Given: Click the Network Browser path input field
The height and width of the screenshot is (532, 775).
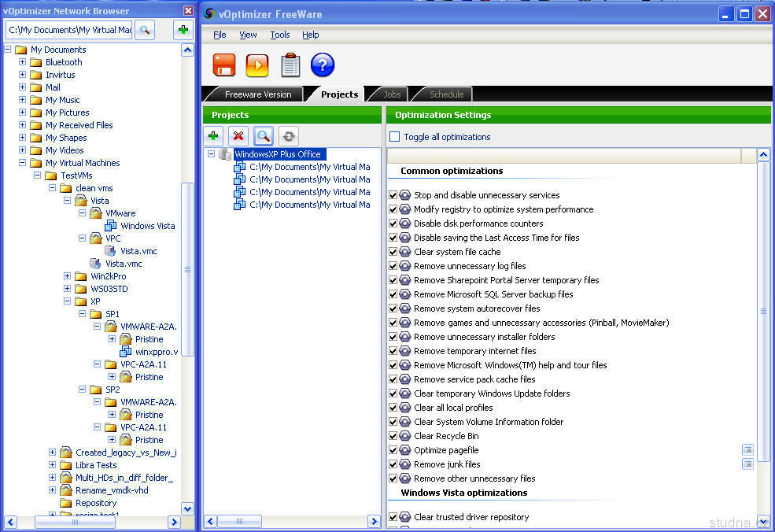Looking at the screenshot, I should (x=69, y=30).
